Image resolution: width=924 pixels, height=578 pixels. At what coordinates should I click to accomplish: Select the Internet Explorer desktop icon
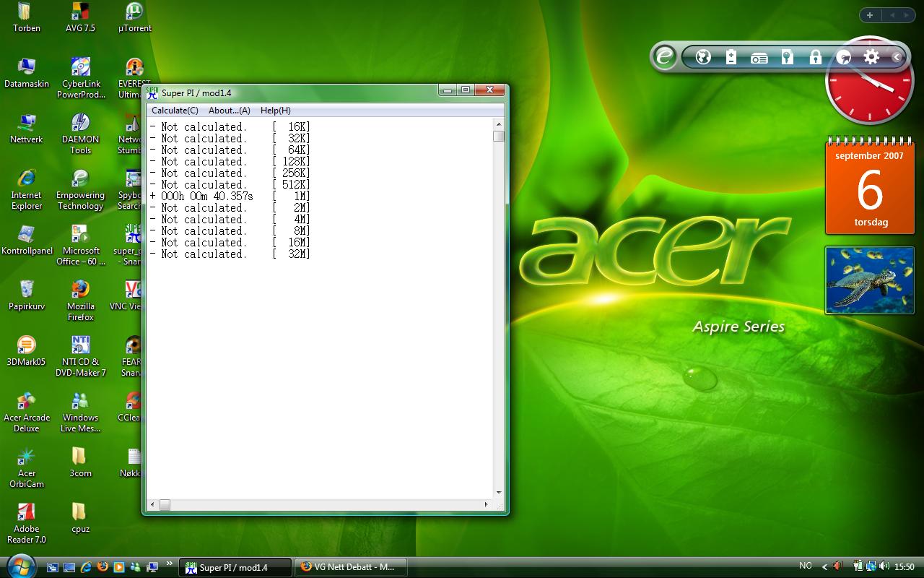[27, 189]
